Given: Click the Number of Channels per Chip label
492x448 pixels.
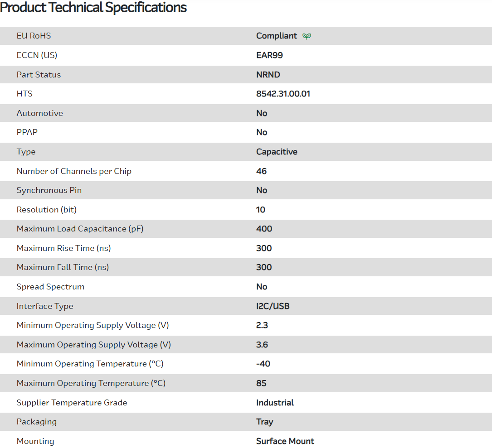Looking at the screenshot, I should click(x=74, y=171).
